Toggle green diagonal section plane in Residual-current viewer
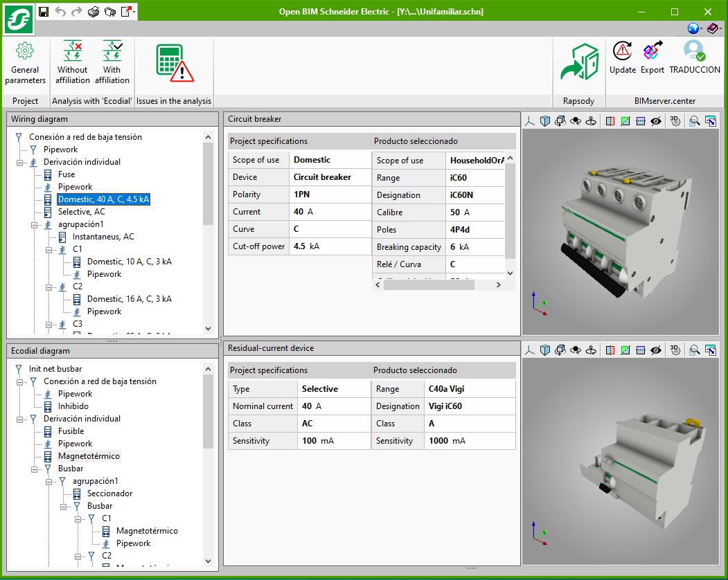The image size is (728, 580). (625, 350)
